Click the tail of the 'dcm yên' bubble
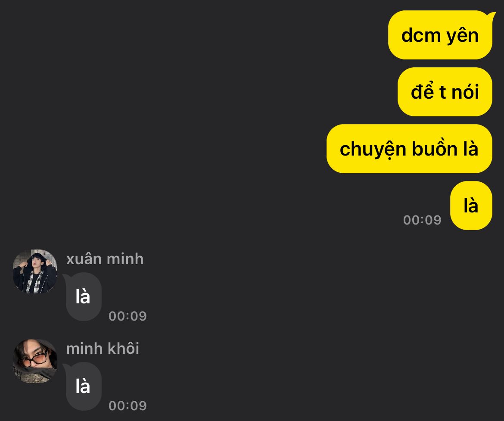Viewport: 504px width, 421px height. pyautogui.click(x=491, y=16)
